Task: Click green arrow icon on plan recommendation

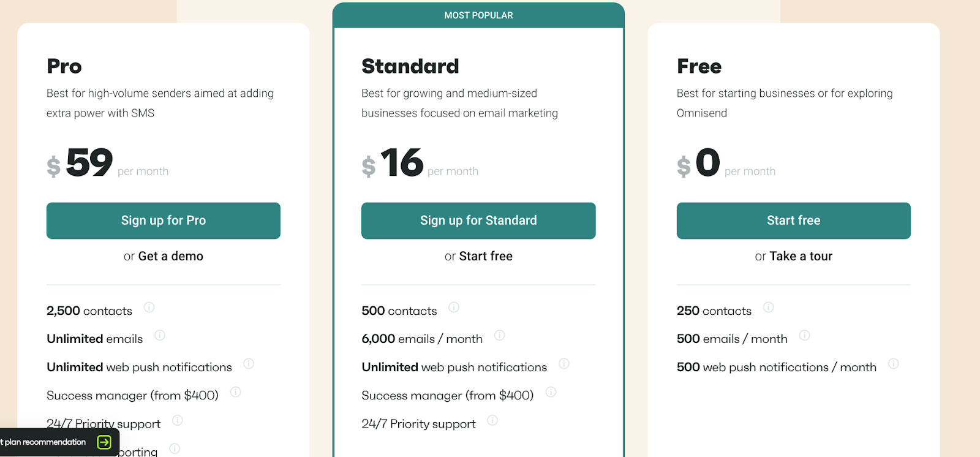Action: click(x=104, y=442)
